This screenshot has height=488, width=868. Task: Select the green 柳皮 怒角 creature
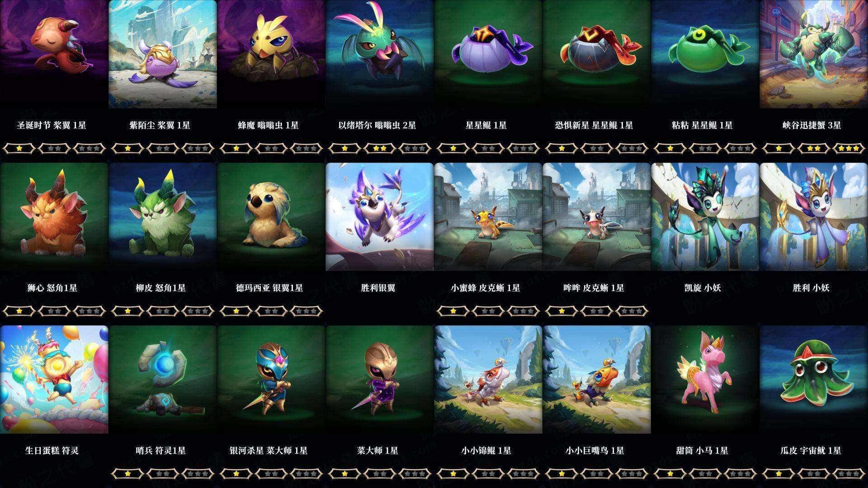[163, 217]
